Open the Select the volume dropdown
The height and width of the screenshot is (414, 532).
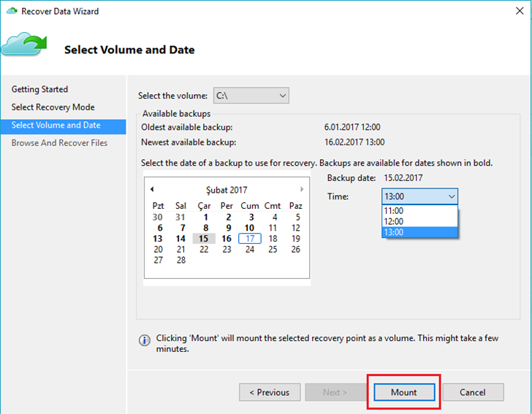[251, 96]
